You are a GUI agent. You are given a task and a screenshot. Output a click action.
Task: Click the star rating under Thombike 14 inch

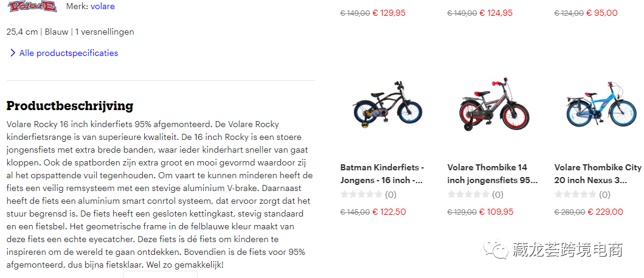pyautogui.click(x=468, y=195)
